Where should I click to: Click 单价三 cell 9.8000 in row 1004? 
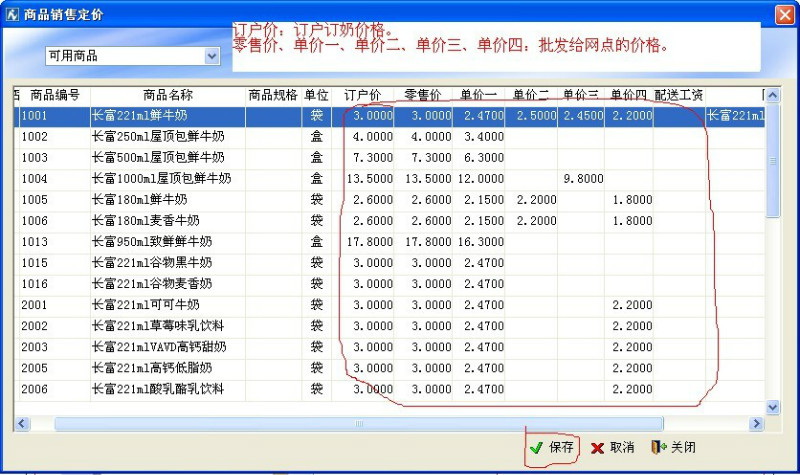tap(581, 179)
